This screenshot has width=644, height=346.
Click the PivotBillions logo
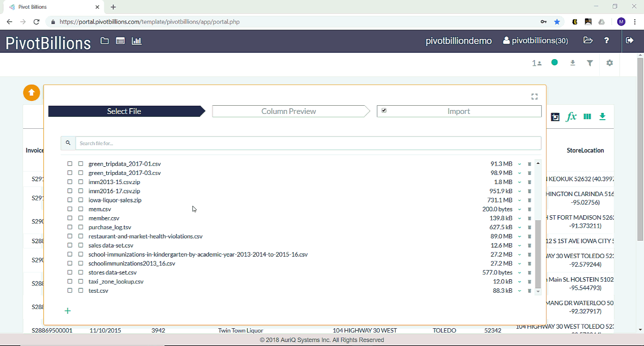click(x=48, y=42)
